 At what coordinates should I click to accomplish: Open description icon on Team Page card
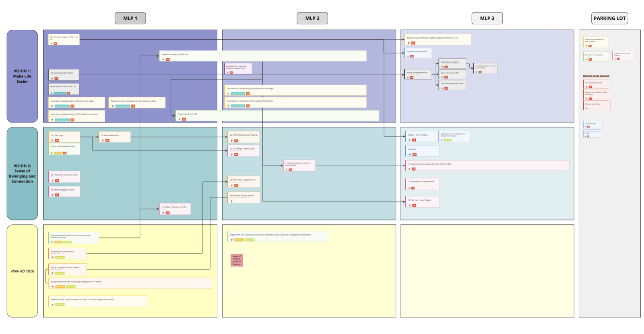click(52, 140)
